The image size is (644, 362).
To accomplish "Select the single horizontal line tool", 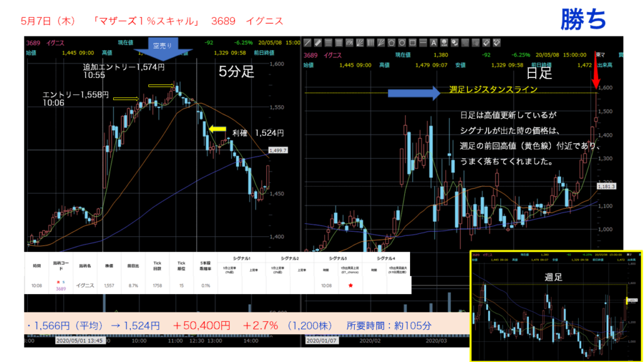I will (423, 43).
